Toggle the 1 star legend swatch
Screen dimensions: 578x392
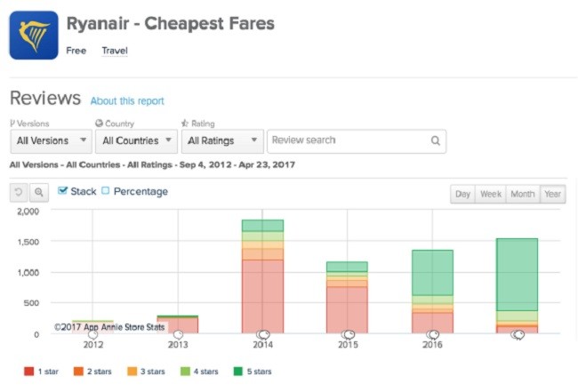point(28,372)
